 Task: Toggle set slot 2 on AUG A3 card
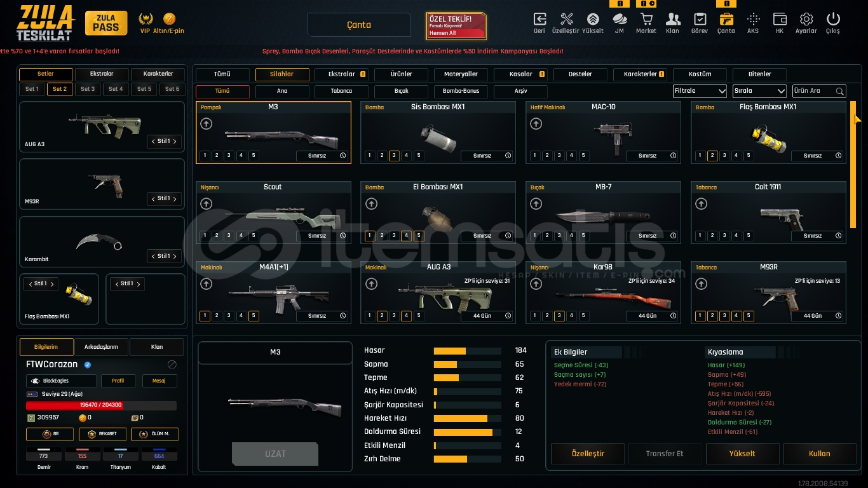(382, 316)
